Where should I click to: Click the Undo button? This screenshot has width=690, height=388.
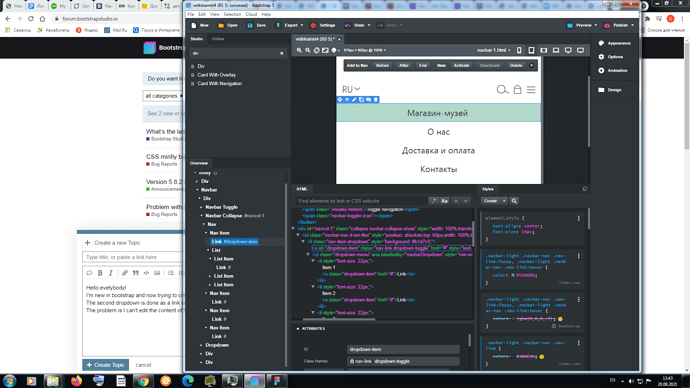coord(356,26)
